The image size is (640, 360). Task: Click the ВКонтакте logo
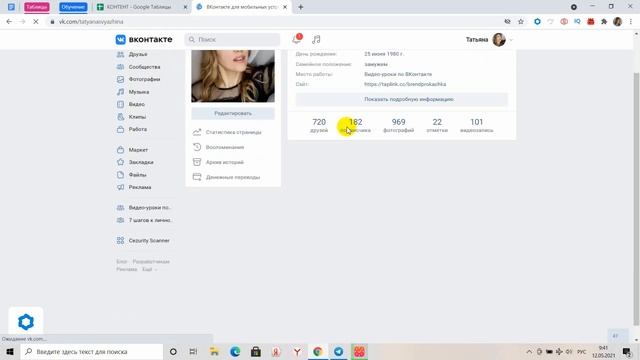tap(144, 40)
